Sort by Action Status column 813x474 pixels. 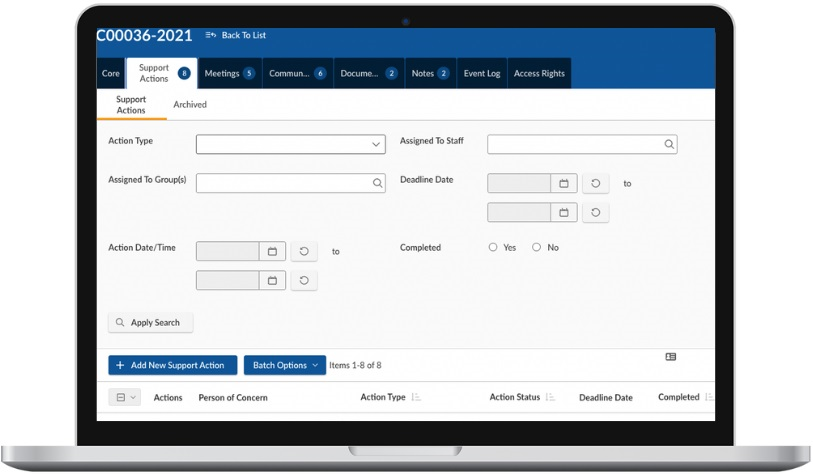[x=550, y=398]
